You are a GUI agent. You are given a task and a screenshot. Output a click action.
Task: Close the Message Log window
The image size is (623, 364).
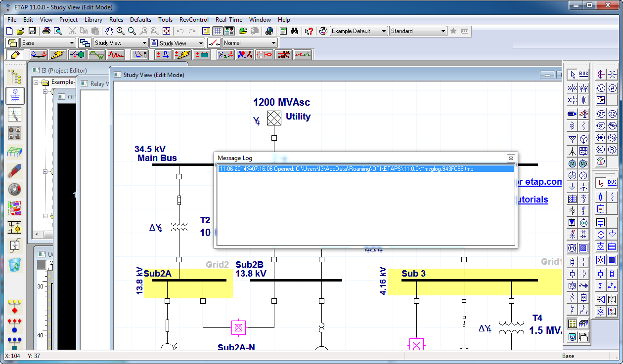tap(510, 158)
